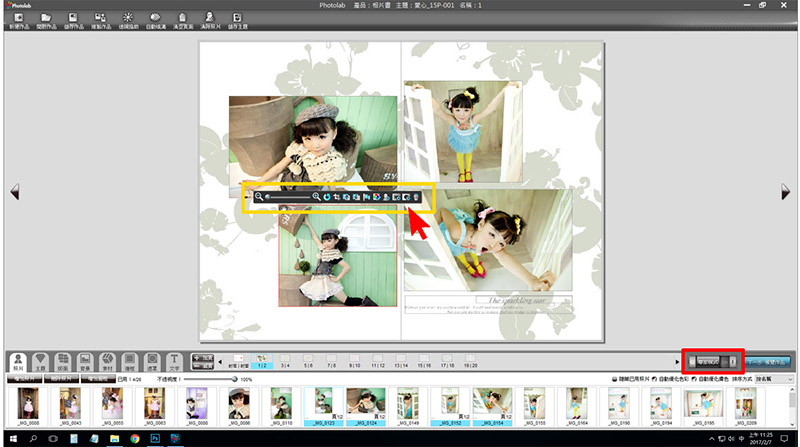Select pages 9|10 in the page strip
Screen dimensions: 800x447
pos(355,361)
